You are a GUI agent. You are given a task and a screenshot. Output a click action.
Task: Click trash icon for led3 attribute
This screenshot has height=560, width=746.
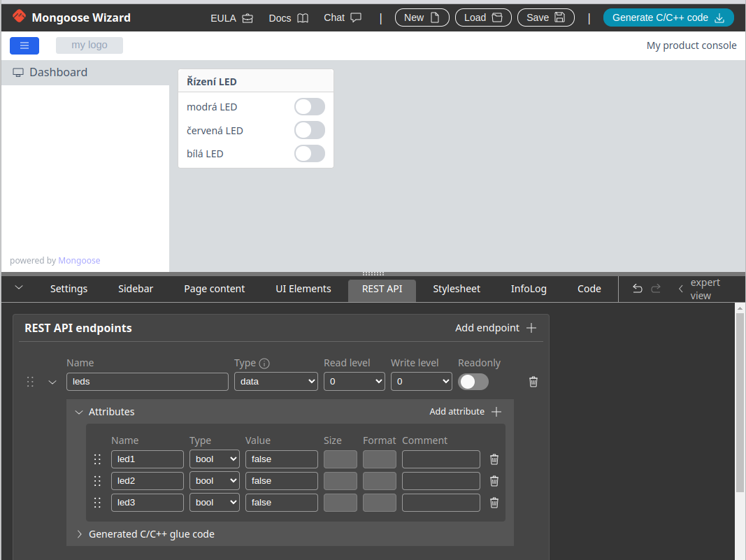(494, 503)
